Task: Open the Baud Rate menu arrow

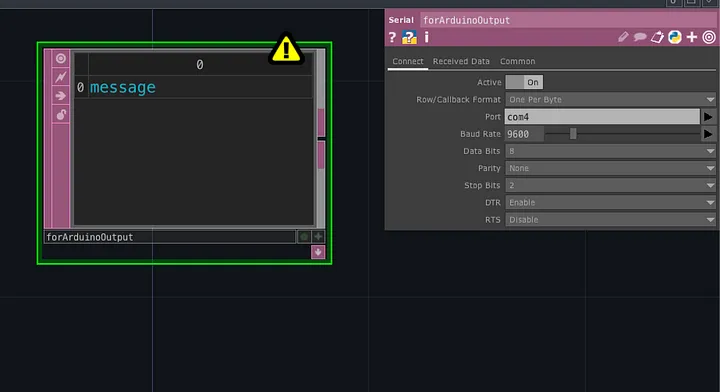Action: (x=708, y=134)
